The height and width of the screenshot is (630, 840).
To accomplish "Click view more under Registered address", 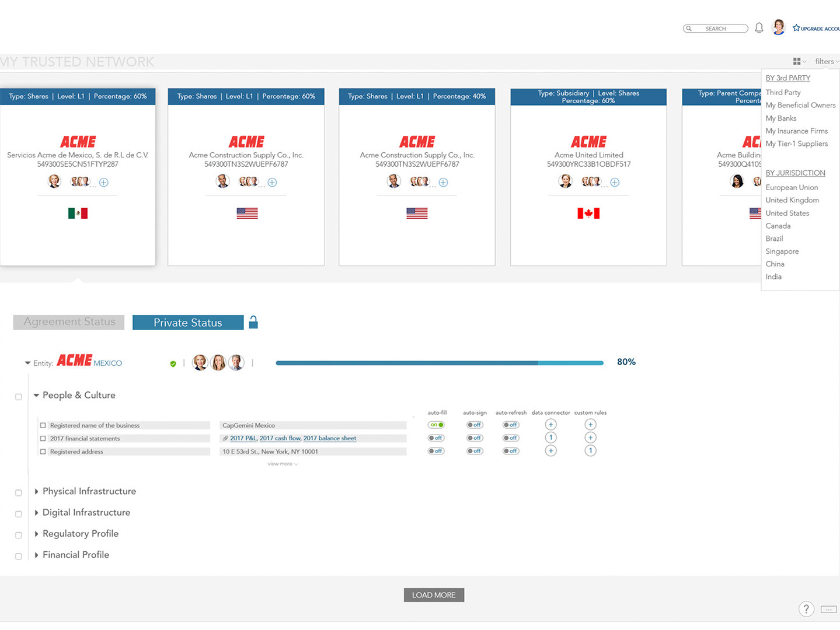I will (x=283, y=464).
